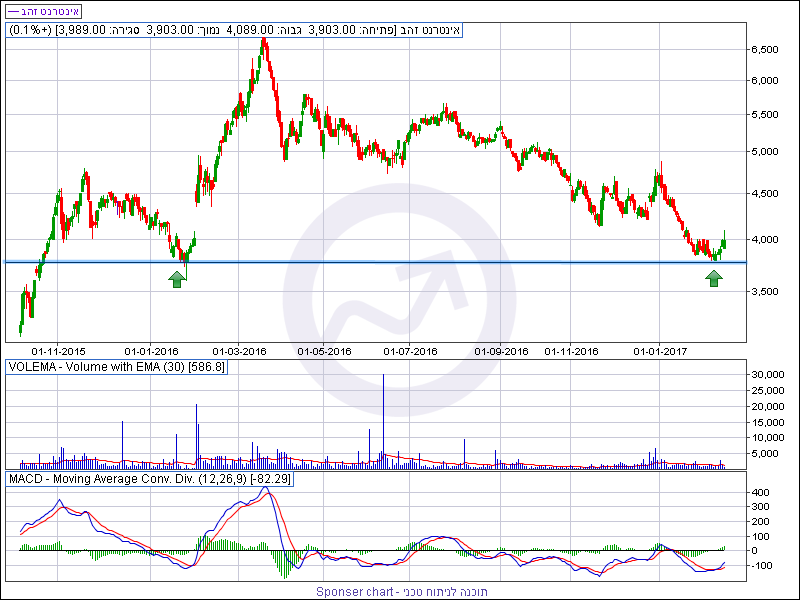Click the 3,500 price axis label
Viewport: 800px width, 600px height.
pyautogui.click(x=766, y=291)
